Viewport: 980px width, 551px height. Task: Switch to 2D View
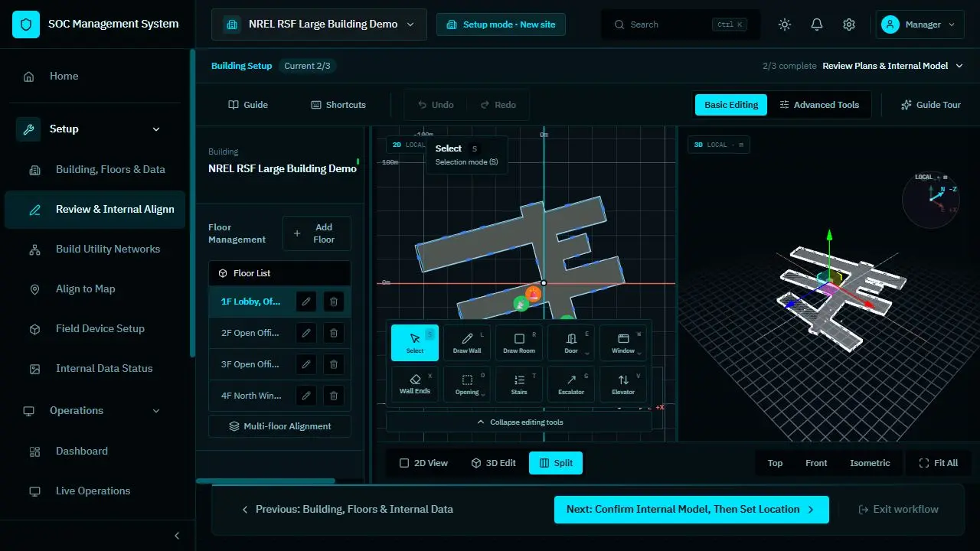(424, 463)
